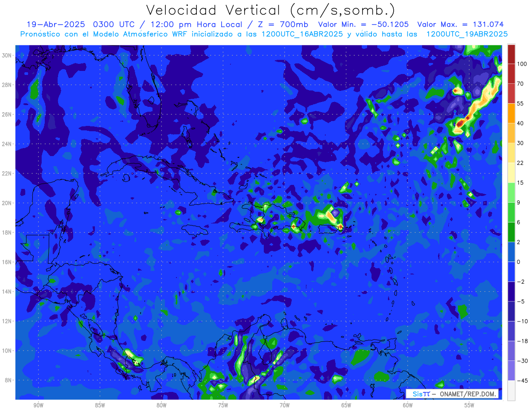Click the '90W' longitude label
Image resolution: width=532 pixels, height=411 pixels.
(x=38, y=405)
